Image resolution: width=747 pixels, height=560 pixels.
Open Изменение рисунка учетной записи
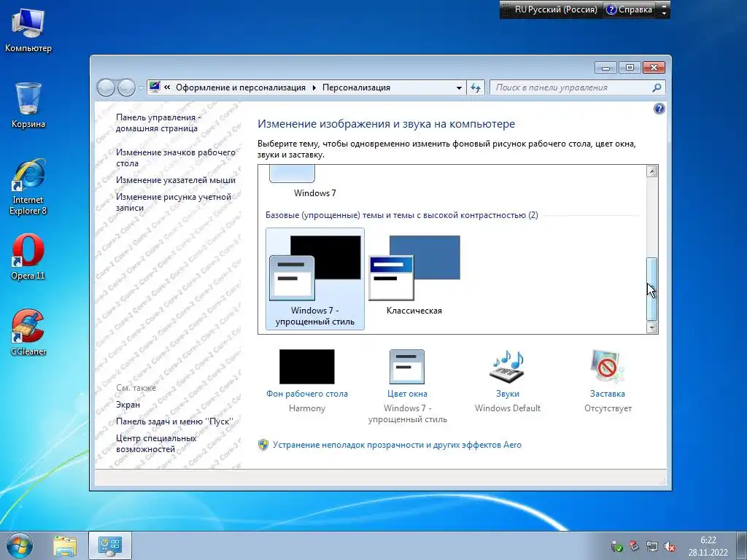(x=174, y=203)
